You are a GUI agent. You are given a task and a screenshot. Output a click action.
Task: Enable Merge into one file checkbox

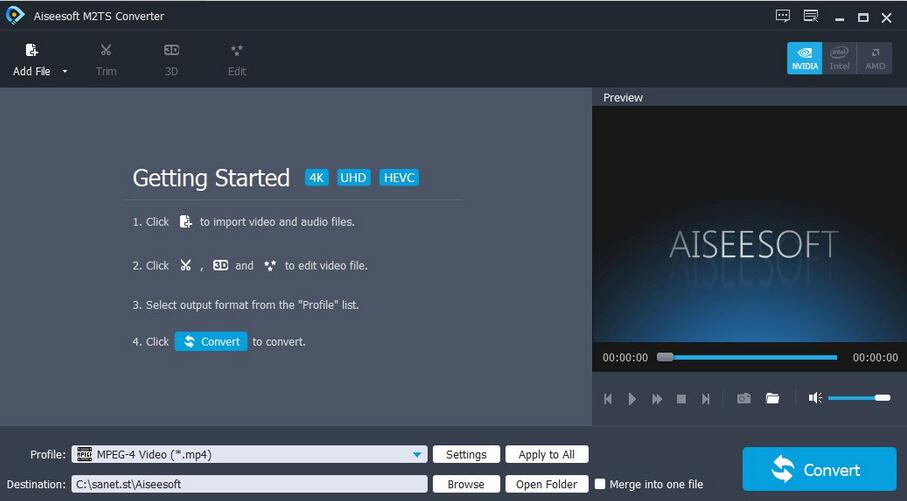[x=600, y=484]
